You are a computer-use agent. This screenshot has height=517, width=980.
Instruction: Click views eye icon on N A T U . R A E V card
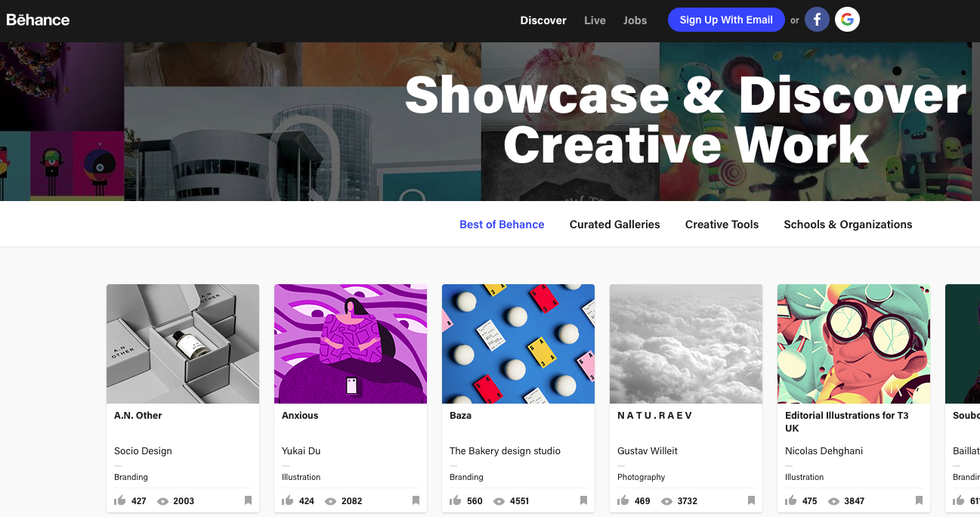(x=666, y=501)
